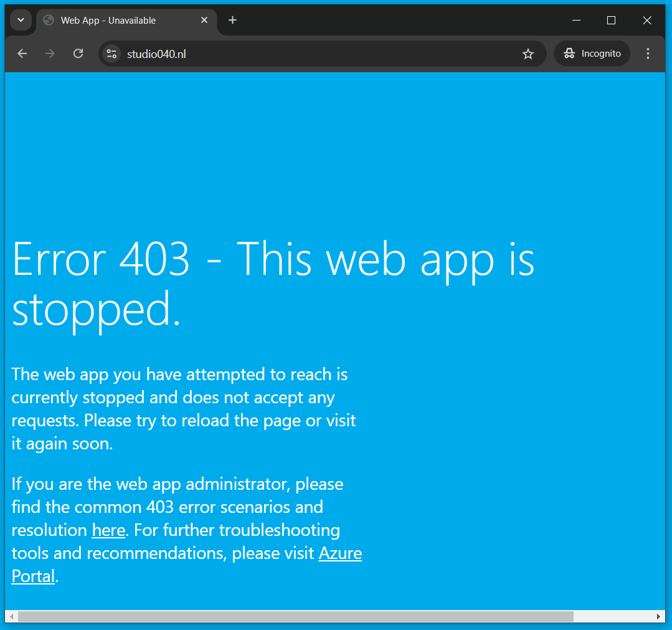The height and width of the screenshot is (630, 672).
Task: Open the Azure Portal link
Action: [341, 553]
